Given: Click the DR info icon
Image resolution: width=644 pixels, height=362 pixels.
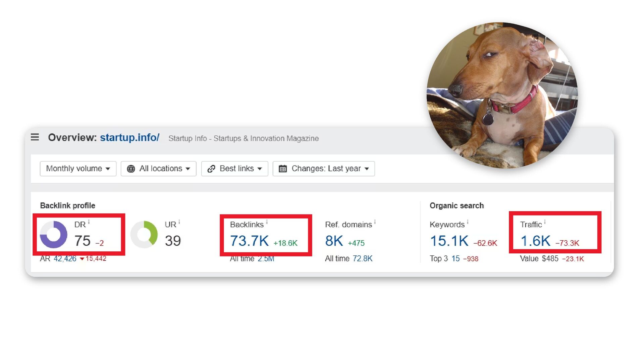Looking at the screenshot, I should click(x=89, y=222).
